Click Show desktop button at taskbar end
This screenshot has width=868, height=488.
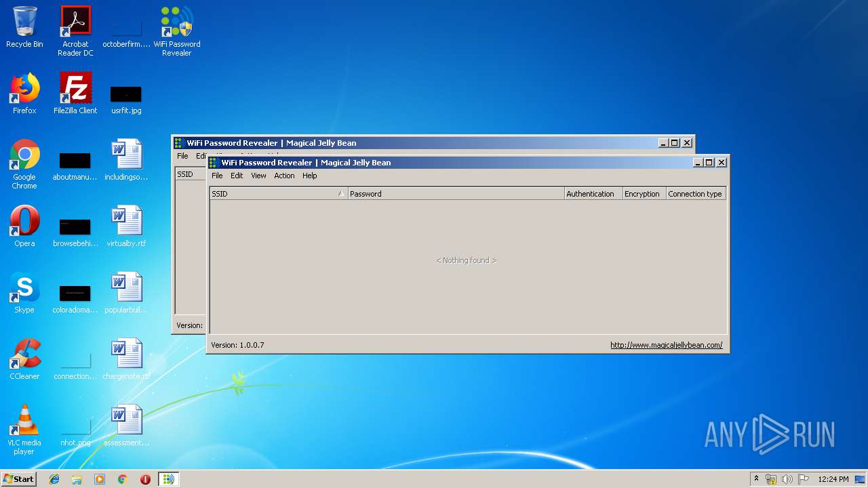[861, 479]
